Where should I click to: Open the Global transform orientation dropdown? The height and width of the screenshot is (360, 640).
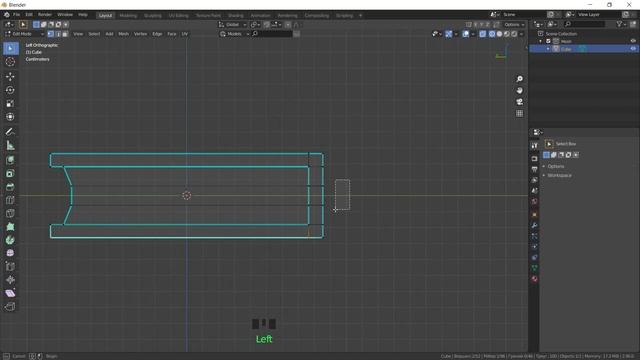pyautogui.click(x=233, y=24)
